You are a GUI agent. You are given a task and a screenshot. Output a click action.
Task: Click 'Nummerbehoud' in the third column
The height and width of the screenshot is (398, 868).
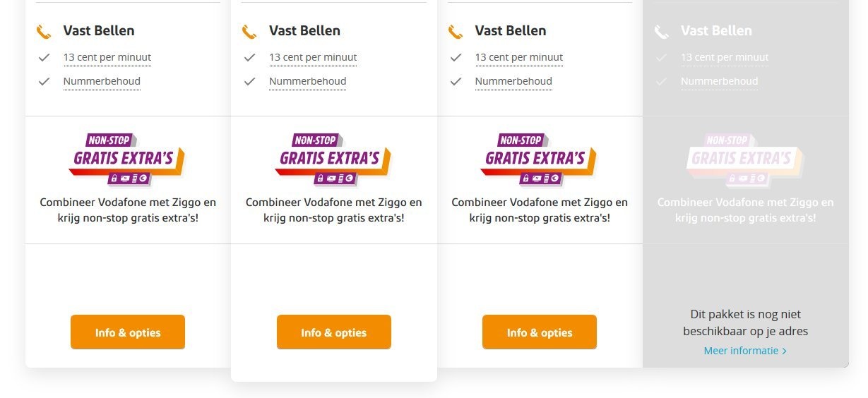click(x=513, y=81)
